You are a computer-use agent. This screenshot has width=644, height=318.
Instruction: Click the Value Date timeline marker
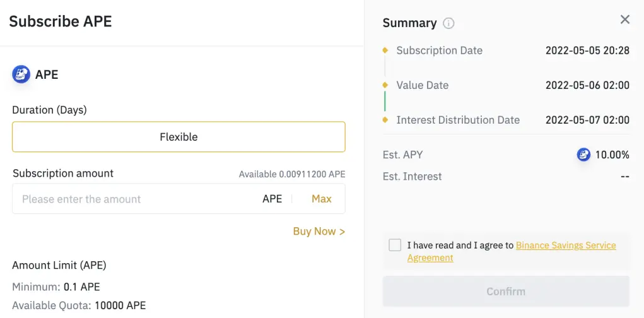pyautogui.click(x=385, y=85)
